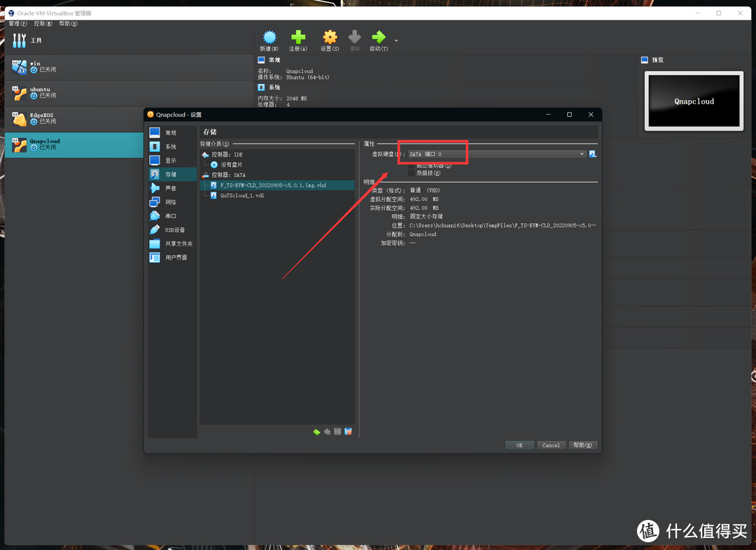This screenshot has height=550, width=756.
Task: Toggle the 固态驱动器(S) checkbox
Action: 412,165
